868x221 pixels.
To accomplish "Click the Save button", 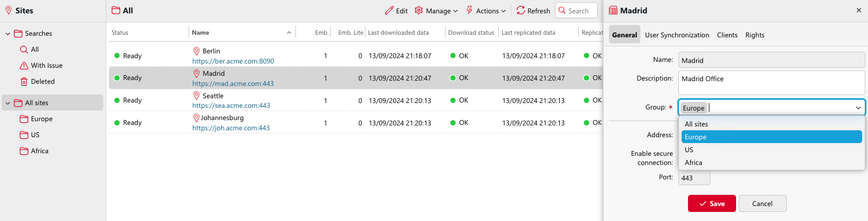I will pos(711,203).
